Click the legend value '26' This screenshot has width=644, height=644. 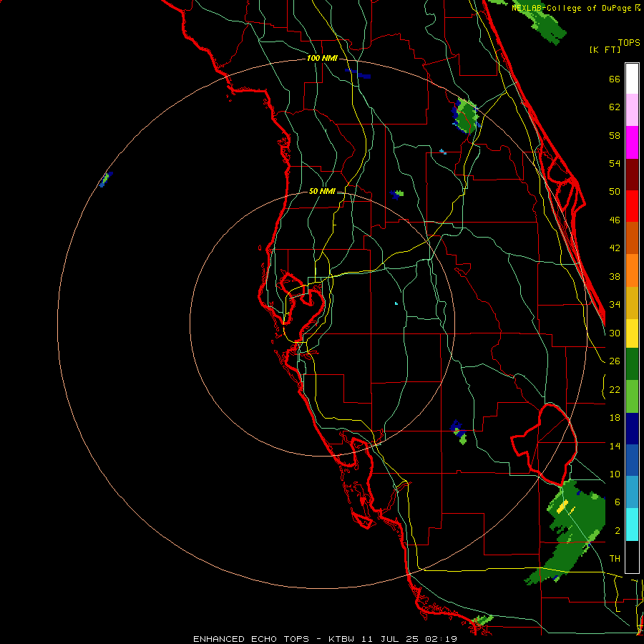click(615, 361)
